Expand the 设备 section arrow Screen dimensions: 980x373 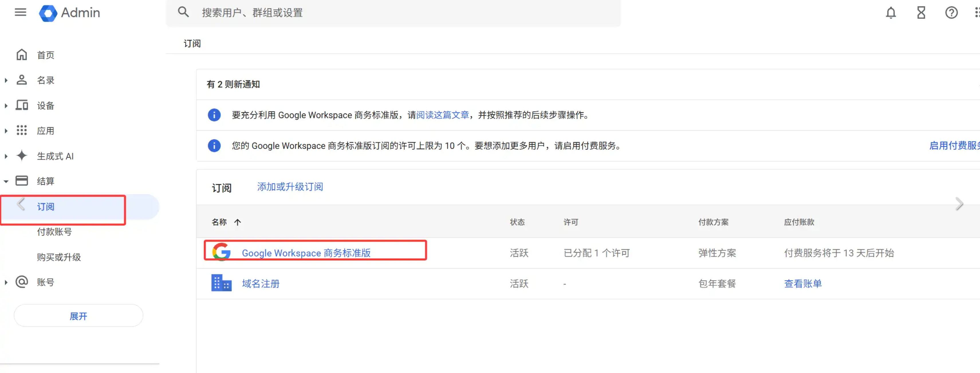pyautogui.click(x=6, y=106)
